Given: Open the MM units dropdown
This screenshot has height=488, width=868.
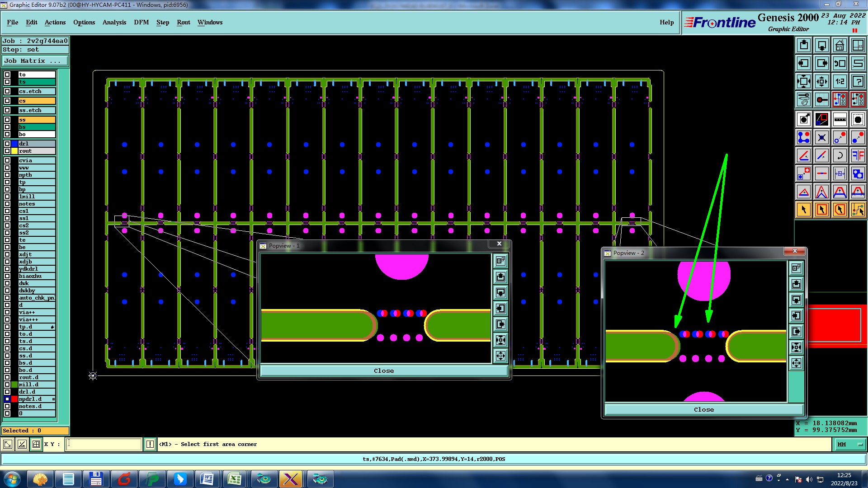Looking at the screenshot, I should 849,445.
